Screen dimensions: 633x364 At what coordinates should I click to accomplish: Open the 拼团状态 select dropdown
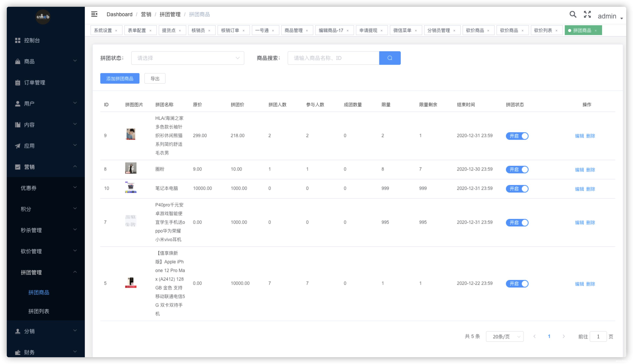pyautogui.click(x=187, y=58)
